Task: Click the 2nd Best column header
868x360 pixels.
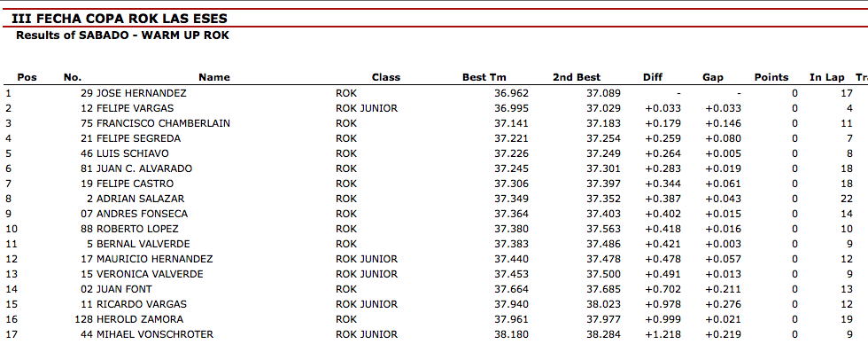Action: [x=576, y=77]
